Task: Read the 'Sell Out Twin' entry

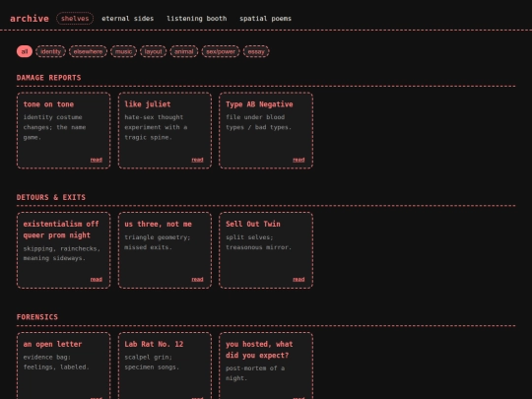Action: point(299,279)
